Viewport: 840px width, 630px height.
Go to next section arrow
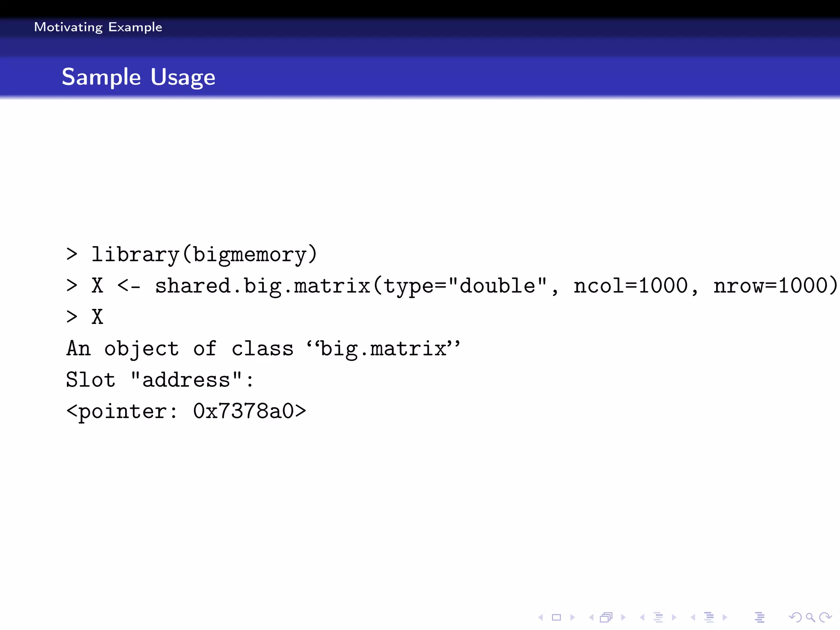(725, 617)
